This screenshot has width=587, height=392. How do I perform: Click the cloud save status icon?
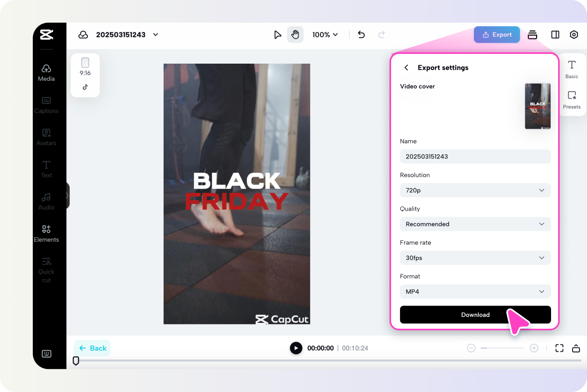click(83, 35)
